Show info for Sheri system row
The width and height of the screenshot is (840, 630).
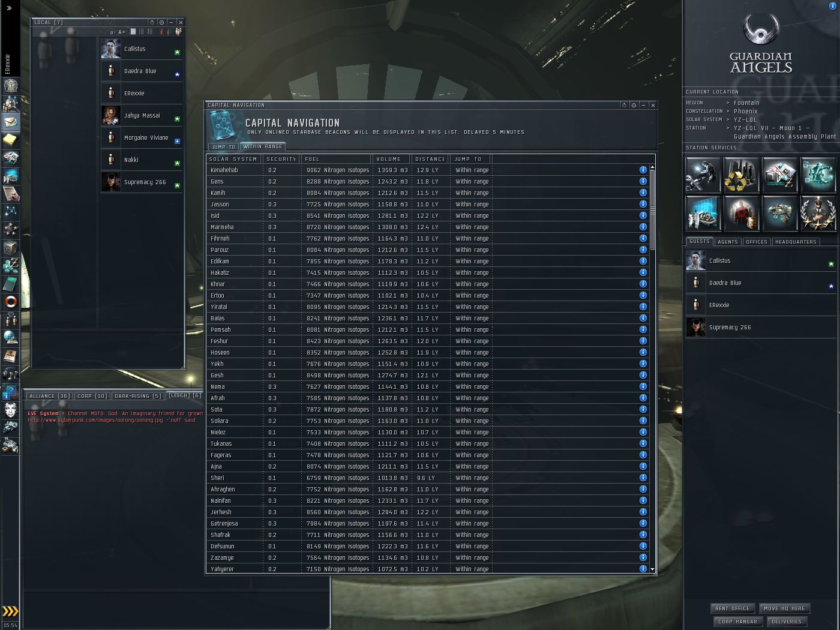[x=643, y=478]
